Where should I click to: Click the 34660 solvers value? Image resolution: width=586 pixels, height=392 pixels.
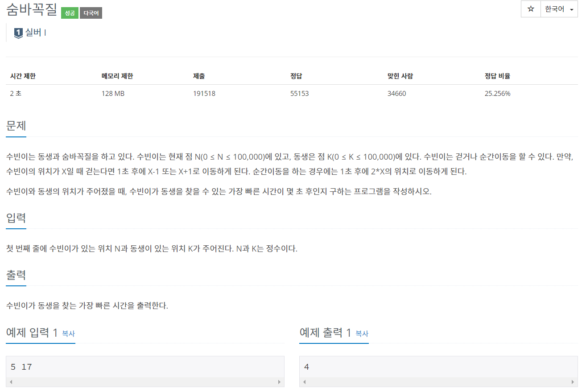[x=397, y=94]
